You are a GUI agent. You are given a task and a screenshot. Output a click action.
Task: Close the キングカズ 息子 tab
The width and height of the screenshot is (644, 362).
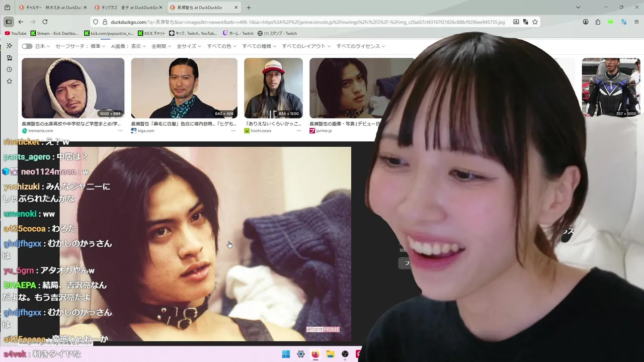click(161, 8)
